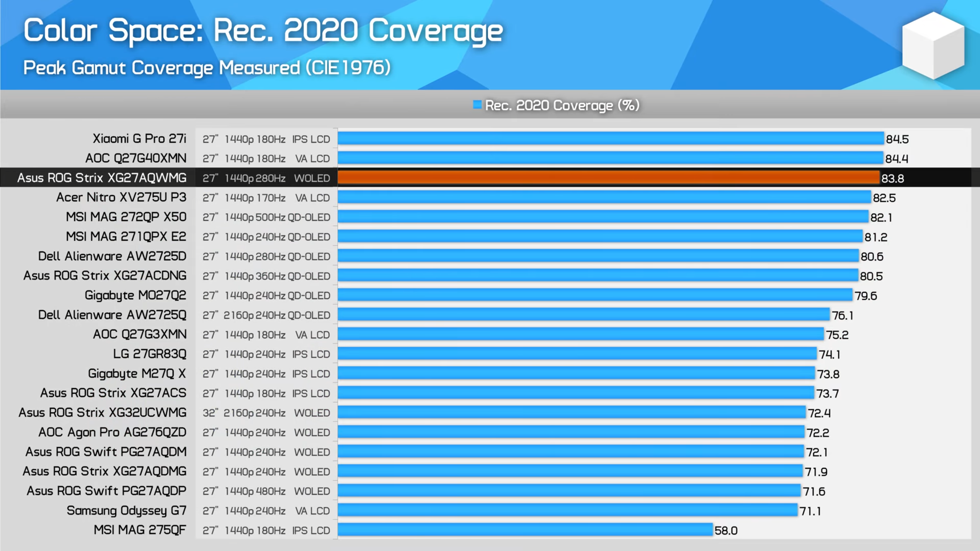Screen dimensions: 980x551
Task: Click the 72.1 value for PG27AQDM
Action: click(817, 452)
